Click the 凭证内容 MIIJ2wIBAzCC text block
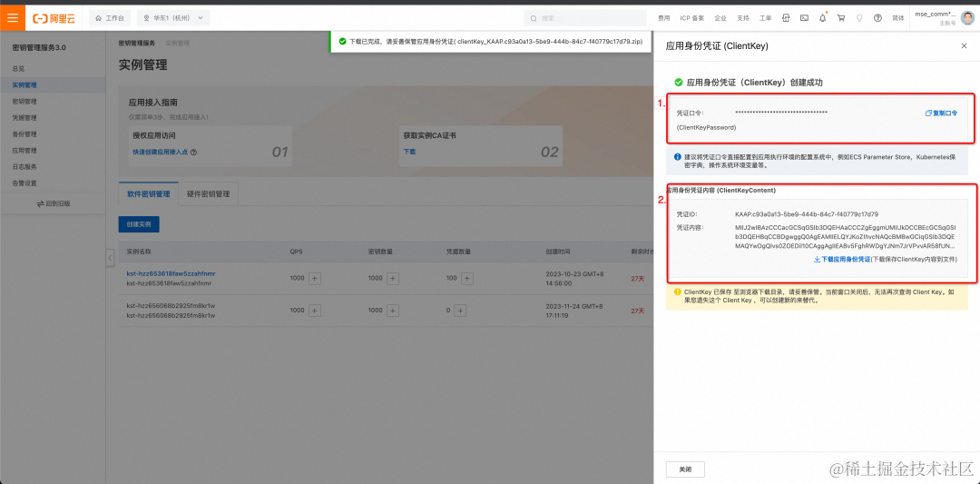Viewport: 980px width, 484px height. (x=847, y=236)
